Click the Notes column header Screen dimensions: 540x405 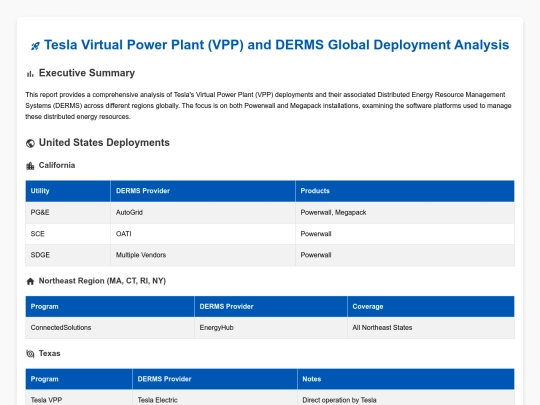[x=406, y=379]
